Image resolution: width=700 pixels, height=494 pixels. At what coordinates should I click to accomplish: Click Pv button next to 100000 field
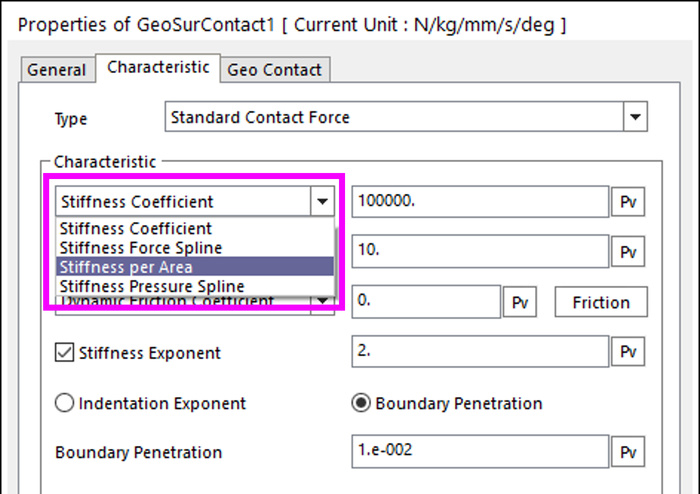(628, 202)
